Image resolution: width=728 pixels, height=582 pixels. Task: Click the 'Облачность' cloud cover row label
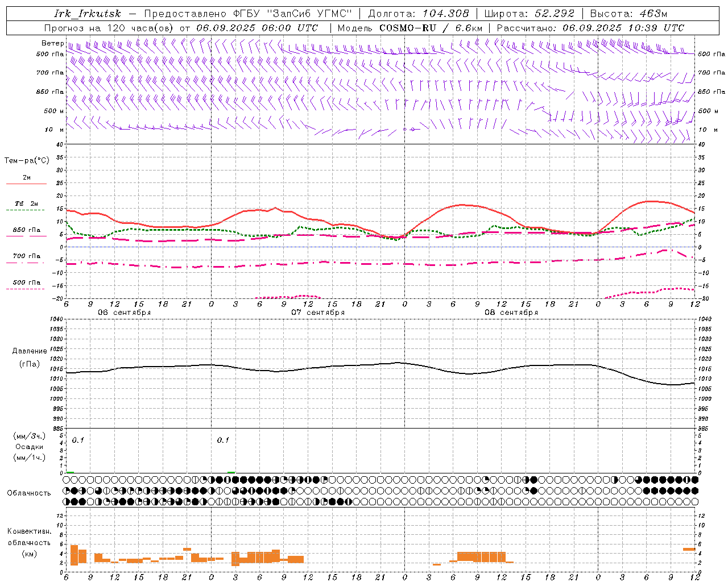click(x=29, y=493)
